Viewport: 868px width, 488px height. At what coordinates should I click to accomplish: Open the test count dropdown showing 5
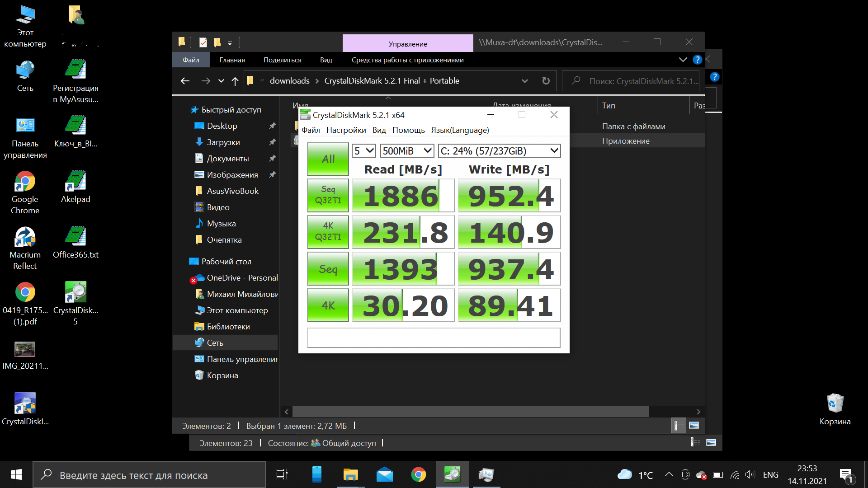[364, 151]
